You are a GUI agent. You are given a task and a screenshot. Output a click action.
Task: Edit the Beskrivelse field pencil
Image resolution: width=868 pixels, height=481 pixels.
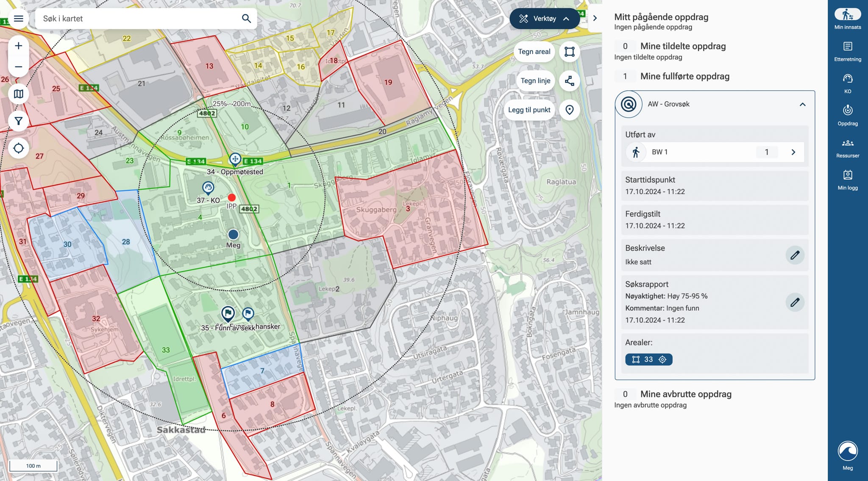[795, 255]
